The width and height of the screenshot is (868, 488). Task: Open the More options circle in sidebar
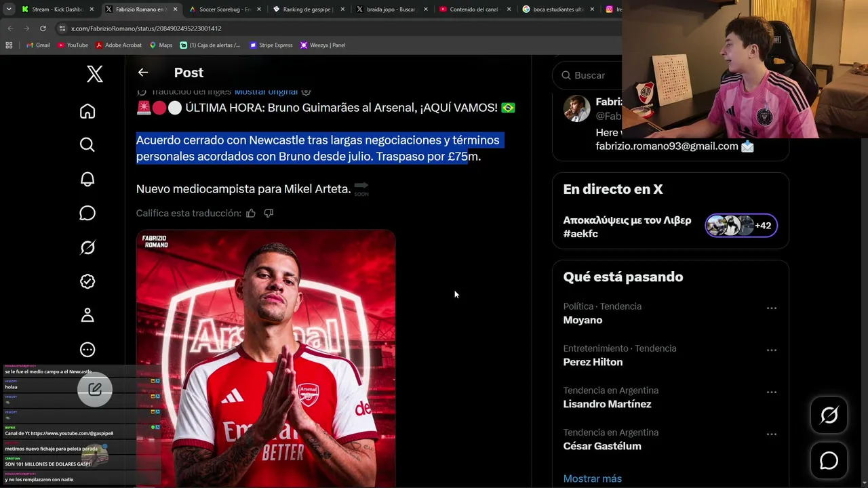(87, 350)
